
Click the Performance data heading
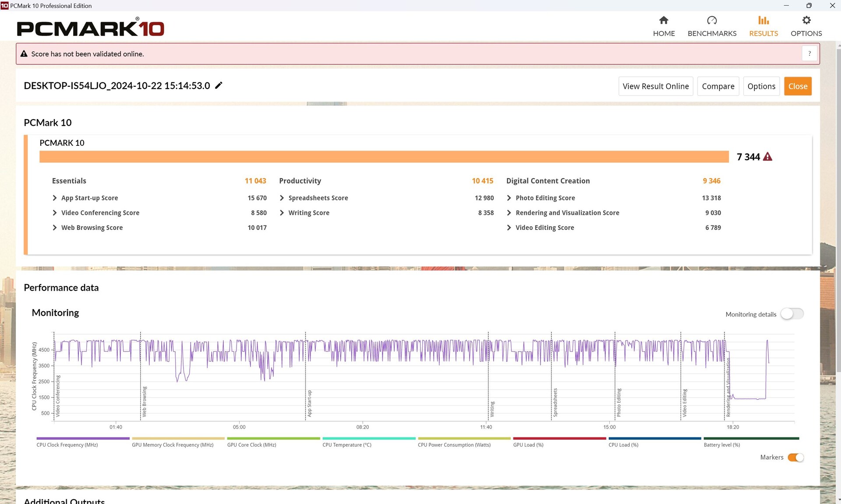coord(61,288)
